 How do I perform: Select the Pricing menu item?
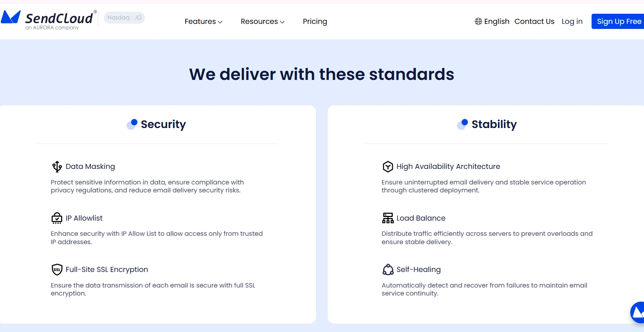point(315,21)
